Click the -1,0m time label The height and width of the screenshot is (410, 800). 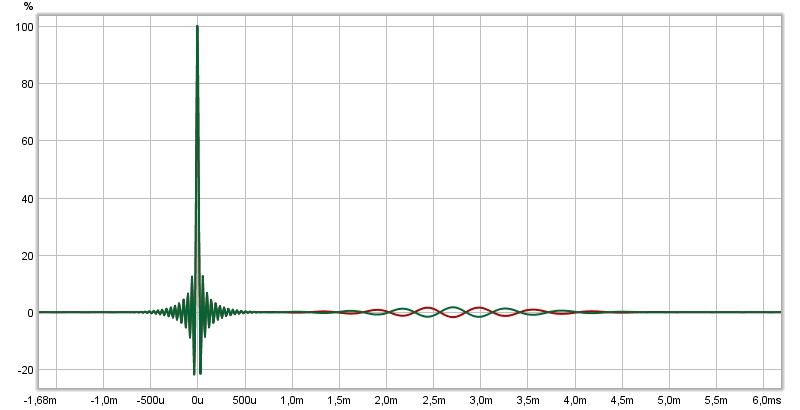point(104,401)
